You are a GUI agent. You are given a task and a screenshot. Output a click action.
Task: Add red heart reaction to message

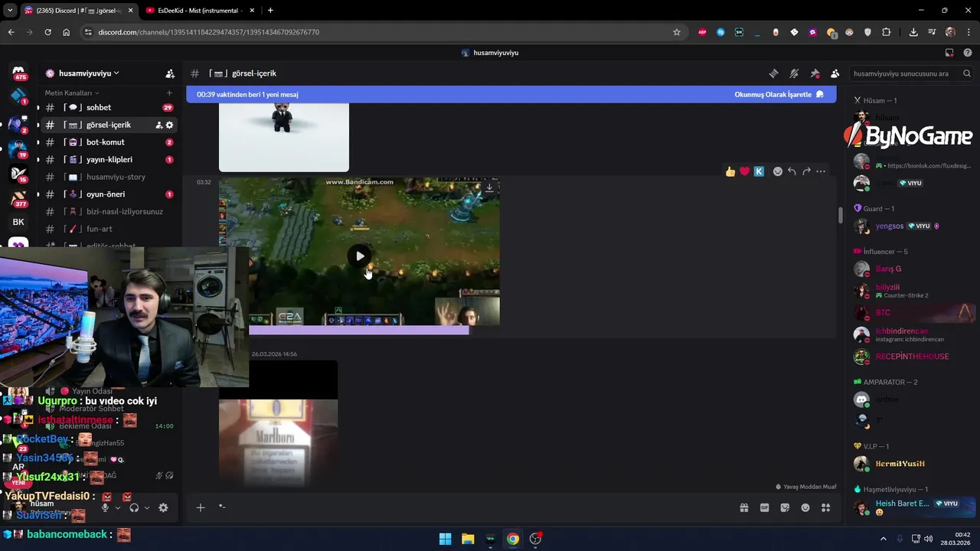click(744, 171)
